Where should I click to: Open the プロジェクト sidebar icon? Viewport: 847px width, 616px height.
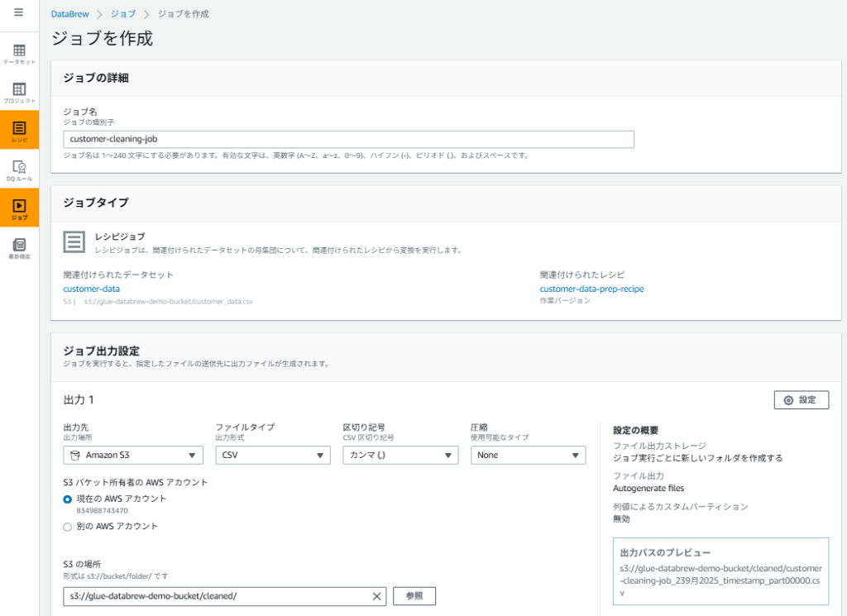coord(19,92)
